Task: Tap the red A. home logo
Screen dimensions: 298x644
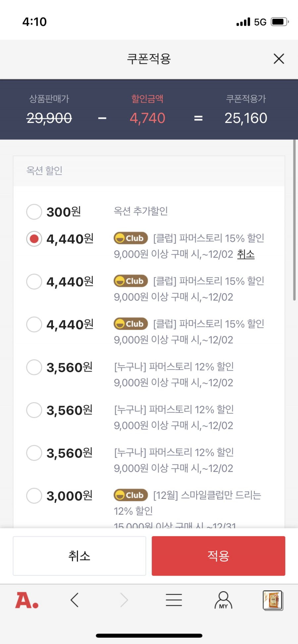Action: point(27,600)
